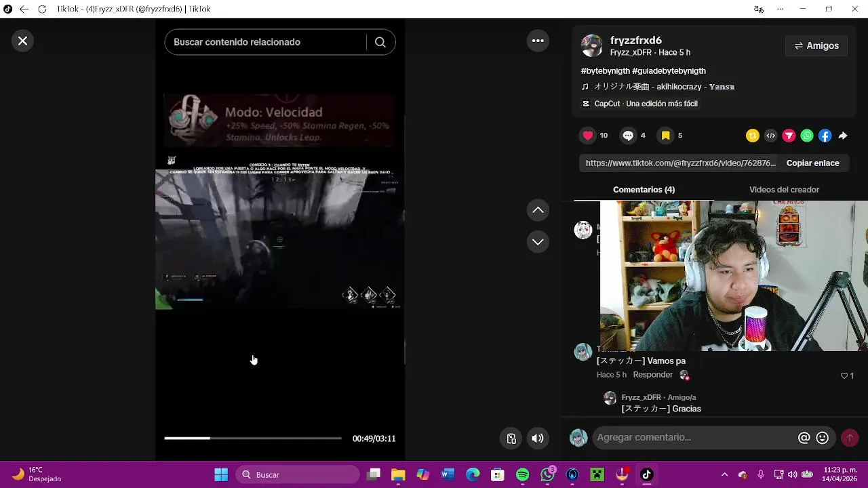Open the TikTok app taskbar icon
The height and width of the screenshot is (488, 868).
[646, 474]
